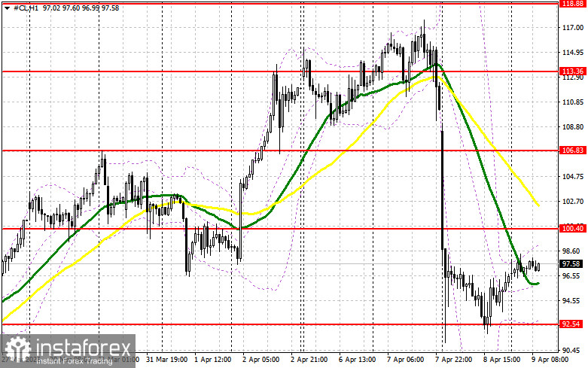Open the chart menu triangle beside #CL,H1

coord(8,8)
